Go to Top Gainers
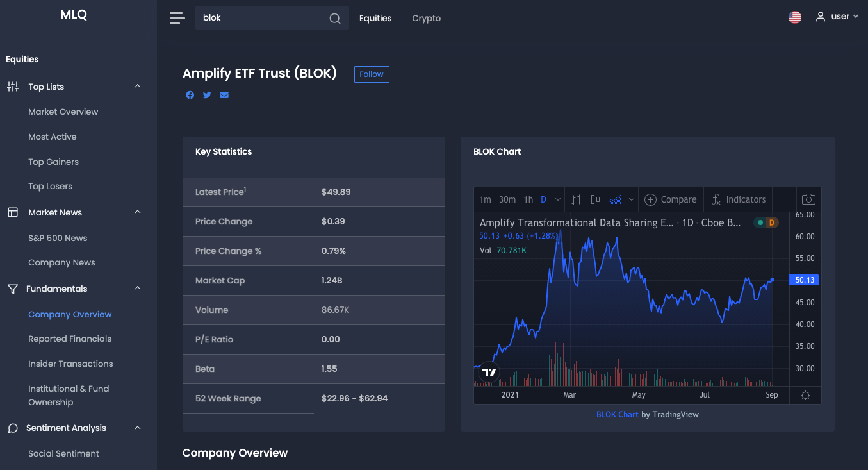The height and width of the screenshot is (470, 868). pyautogui.click(x=54, y=162)
